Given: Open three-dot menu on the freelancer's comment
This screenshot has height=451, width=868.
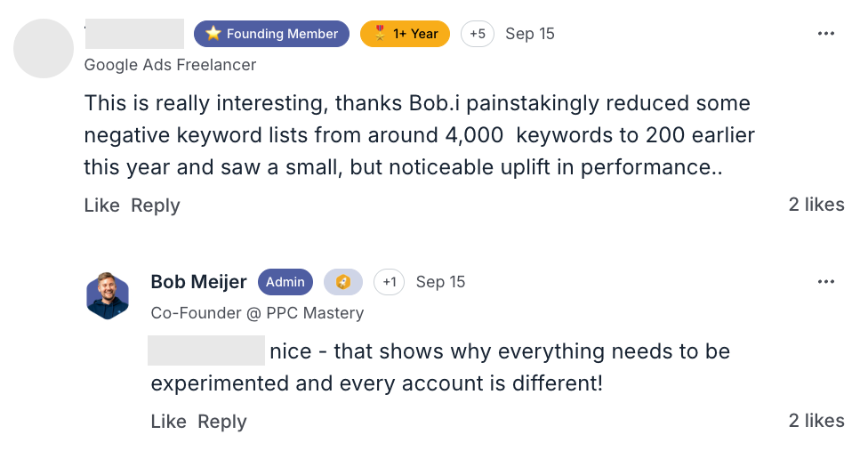Looking at the screenshot, I should point(826,34).
